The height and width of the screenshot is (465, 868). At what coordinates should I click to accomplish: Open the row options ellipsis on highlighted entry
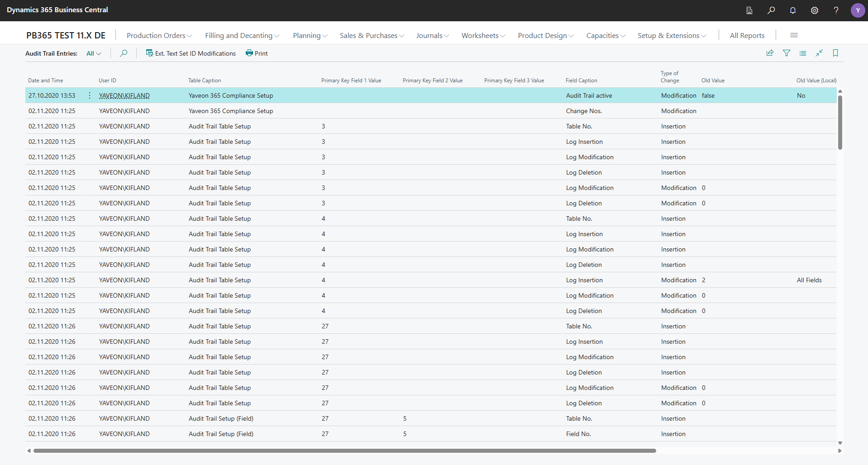(89, 95)
